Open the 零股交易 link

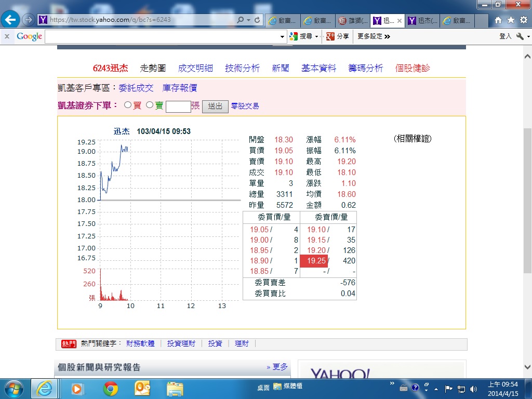coord(245,106)
